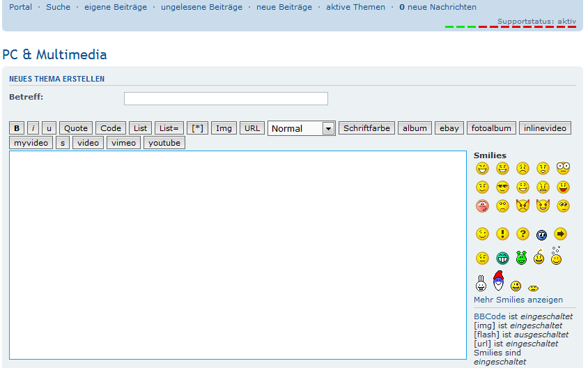Insert the green toothy grin smiley
This screenshot has width=588, height=368.
[502, 258]
